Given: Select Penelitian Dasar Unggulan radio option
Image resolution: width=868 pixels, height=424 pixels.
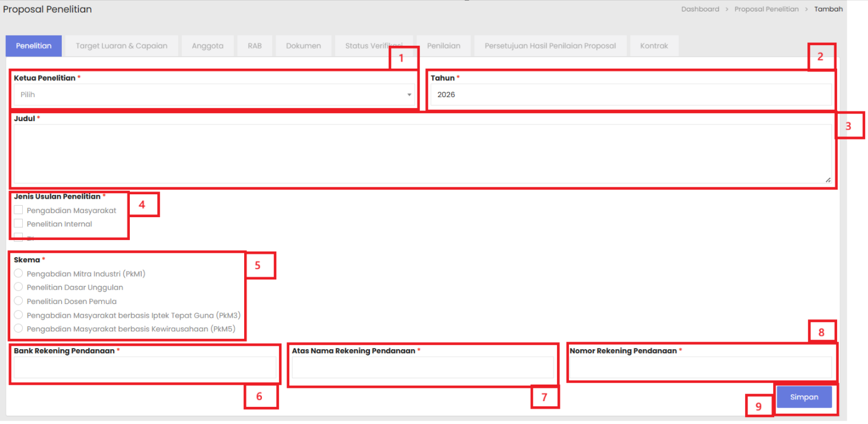Looking at the screenshot, I should 18,287.
